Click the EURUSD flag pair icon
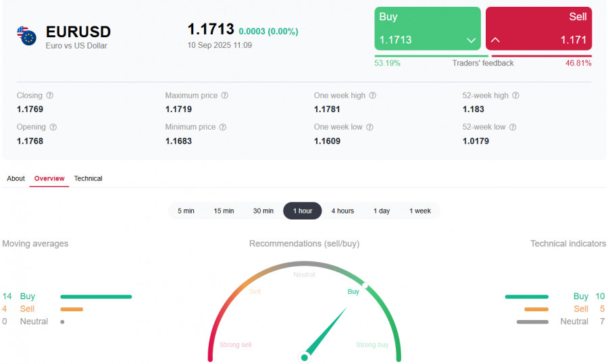608x364 pixels. (x=26, y=36)
